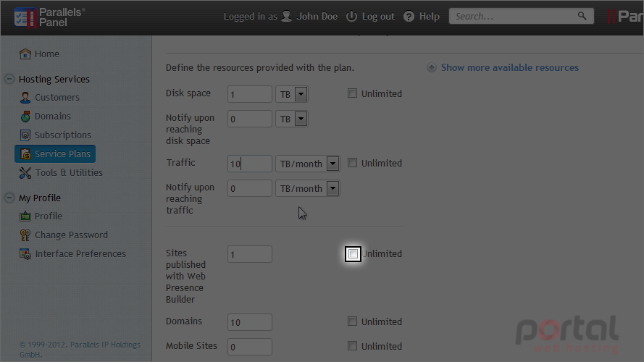Enable Unlimited for Traffic
Viewport: 644px width, 362px height.
pos(352,162)
